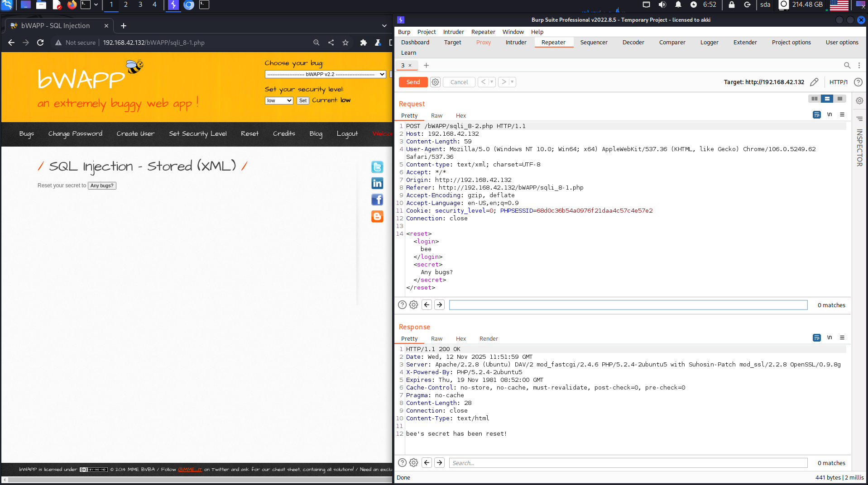Open Repeater request settings gear icon

[435, 82]
